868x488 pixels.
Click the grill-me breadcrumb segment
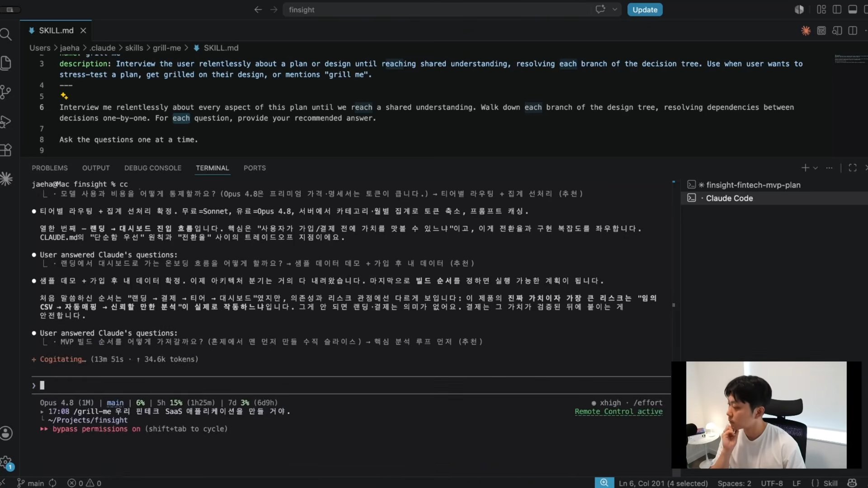click(x=166, y=48)
